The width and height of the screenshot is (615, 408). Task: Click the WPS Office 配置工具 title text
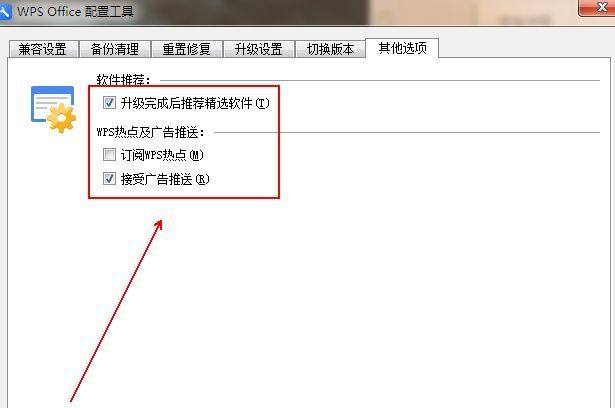click(75, 11)
